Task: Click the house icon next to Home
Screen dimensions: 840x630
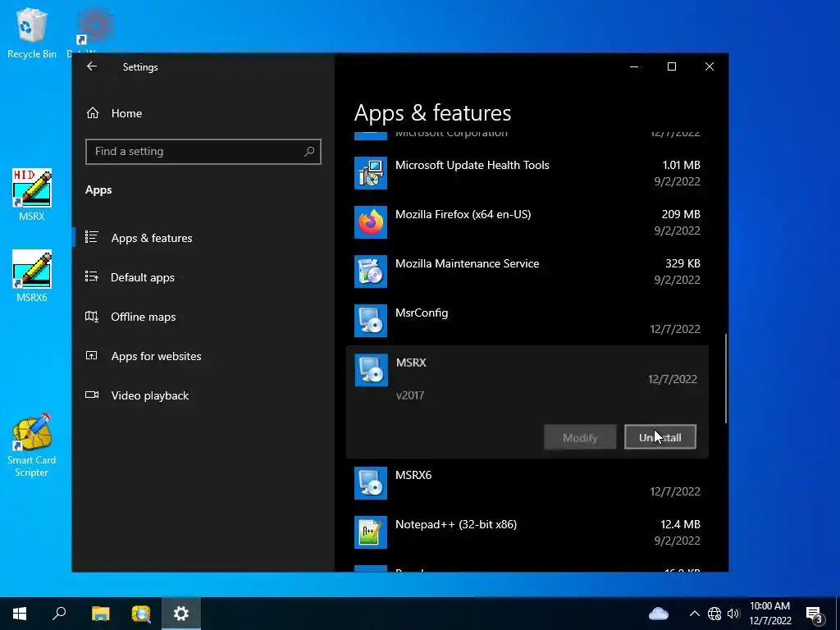Action: [x=93, y=113]
